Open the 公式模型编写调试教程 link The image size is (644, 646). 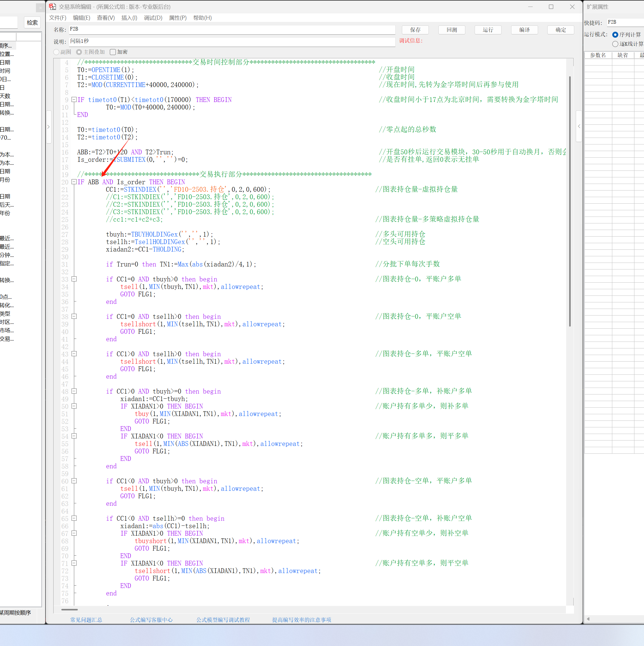click(x=223, y=620)
